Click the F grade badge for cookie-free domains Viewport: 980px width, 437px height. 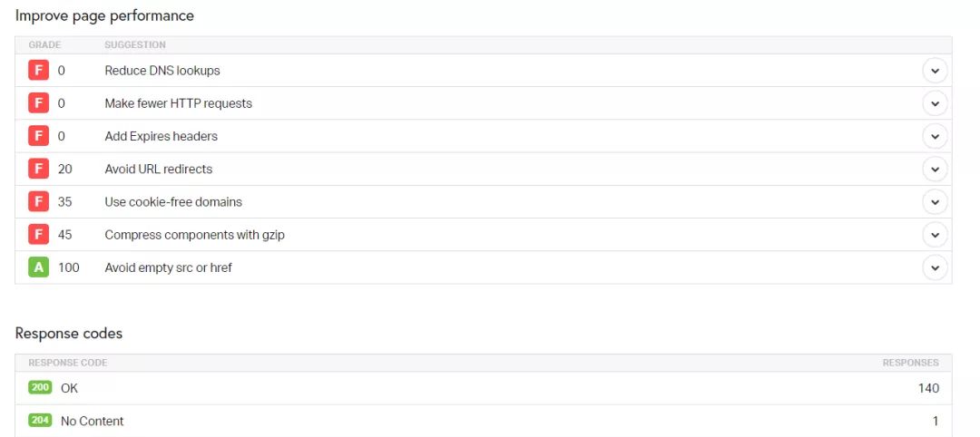click(38, 201)
